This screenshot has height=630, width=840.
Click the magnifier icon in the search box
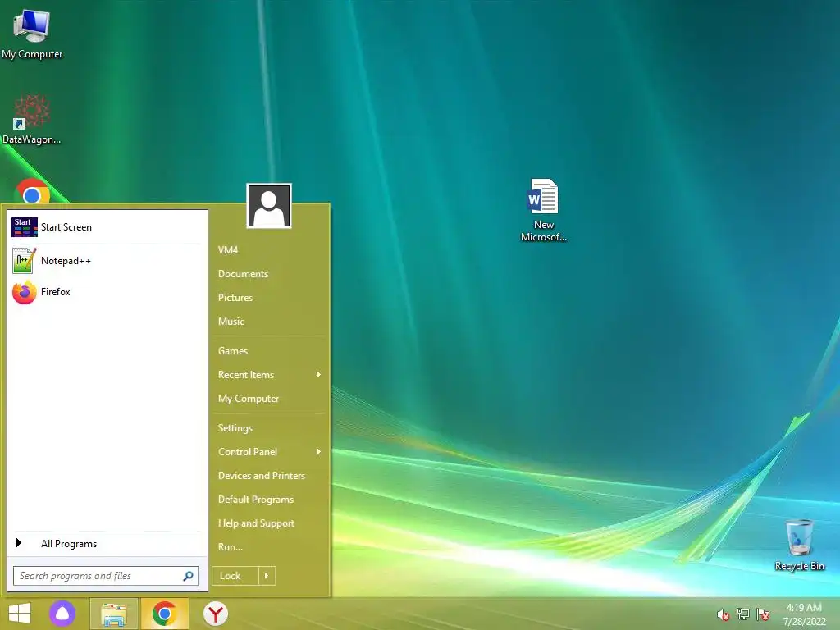point(188,576)
